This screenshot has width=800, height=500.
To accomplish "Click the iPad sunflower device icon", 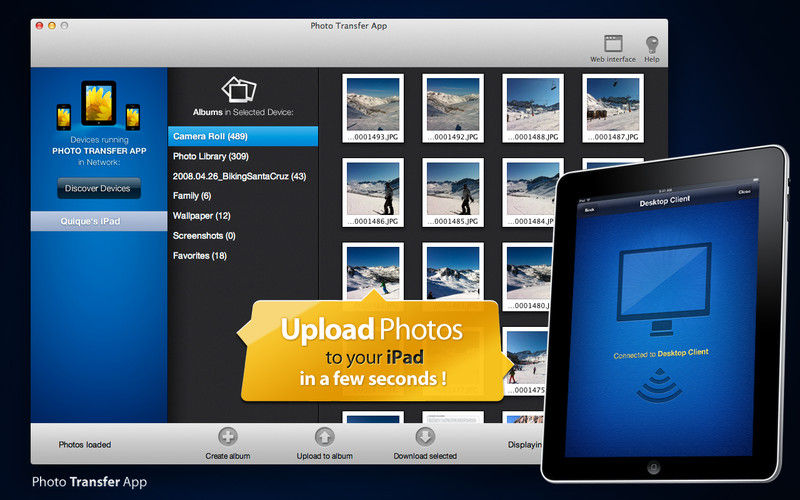I will (98, 103).
